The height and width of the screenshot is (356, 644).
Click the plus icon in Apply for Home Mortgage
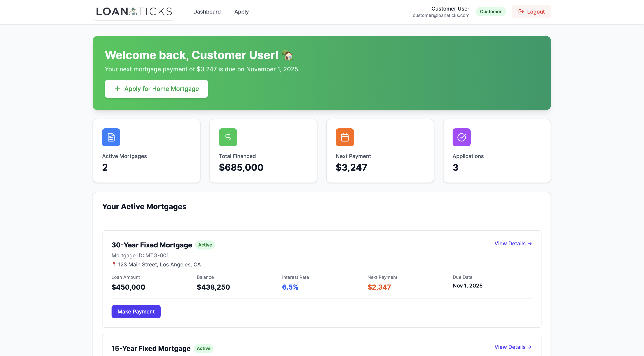[117, 89]
